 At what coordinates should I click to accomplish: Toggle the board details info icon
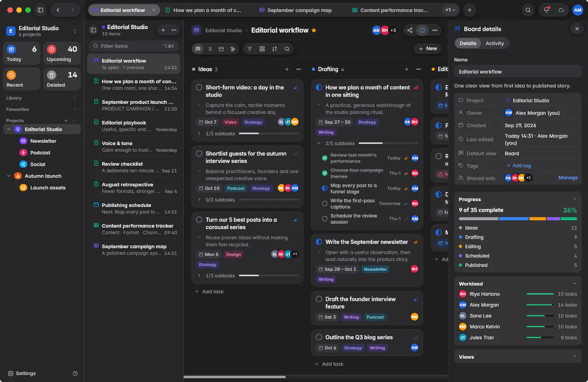point(422,30)
